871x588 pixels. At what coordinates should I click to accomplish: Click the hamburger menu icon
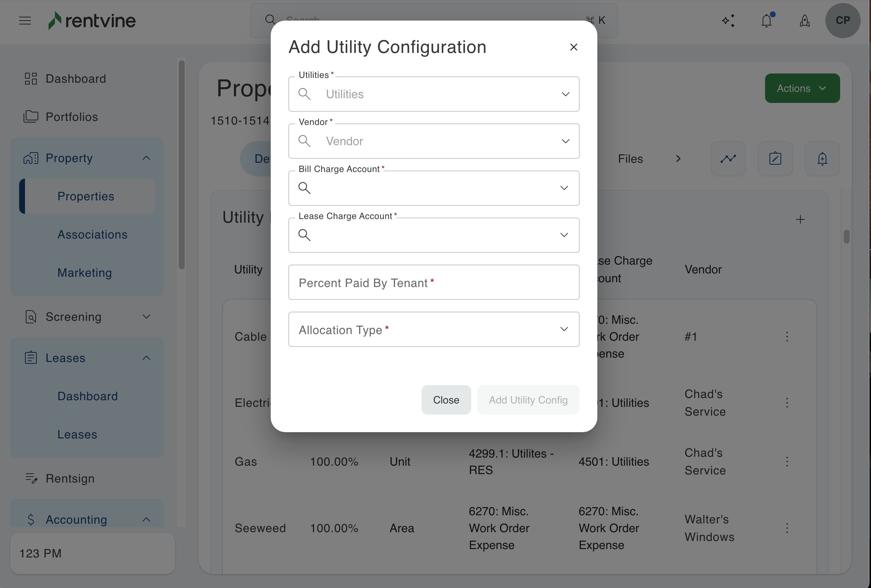(25, 21)
